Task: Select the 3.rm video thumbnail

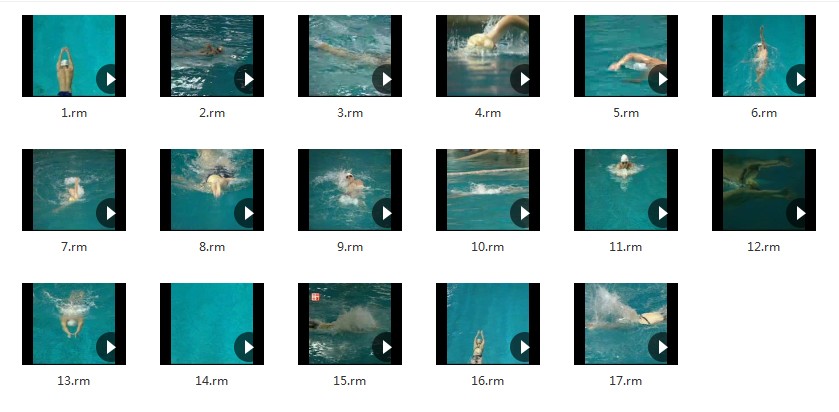Action: 350,56
